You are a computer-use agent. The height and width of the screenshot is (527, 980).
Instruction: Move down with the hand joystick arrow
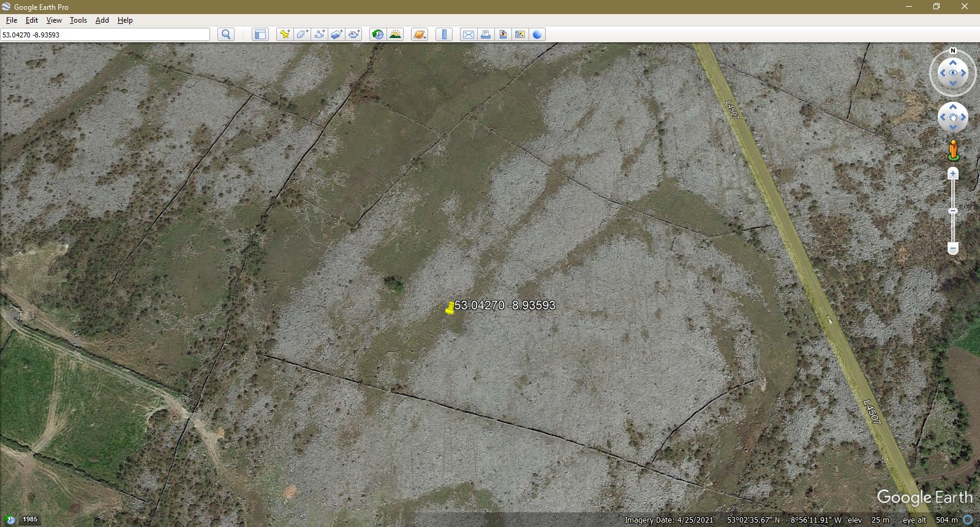953,127
